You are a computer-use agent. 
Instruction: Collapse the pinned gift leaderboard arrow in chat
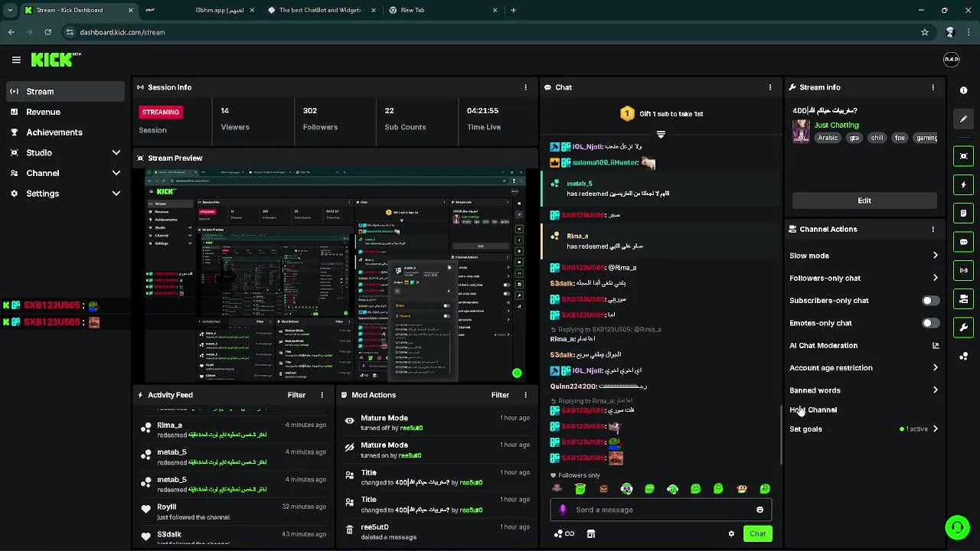(661, 134)
